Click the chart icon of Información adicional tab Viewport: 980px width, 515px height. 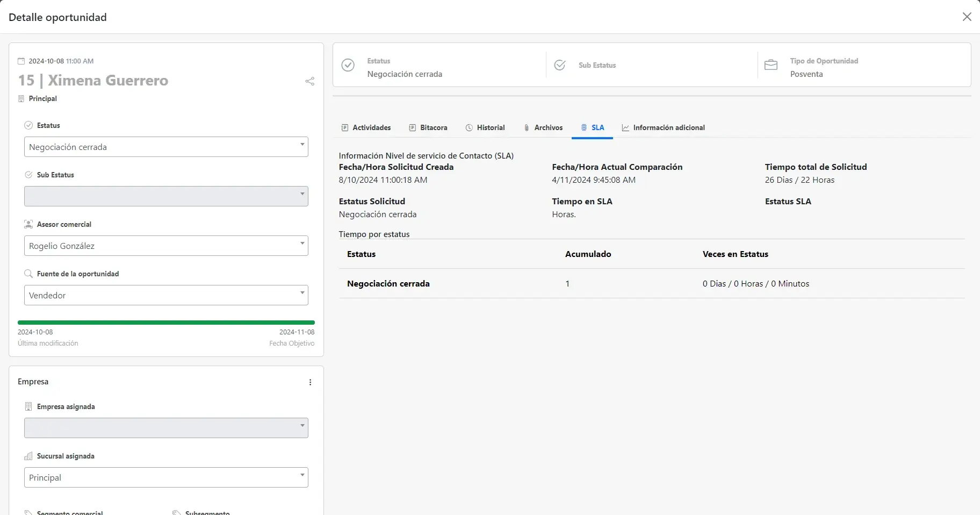[625, 128]
